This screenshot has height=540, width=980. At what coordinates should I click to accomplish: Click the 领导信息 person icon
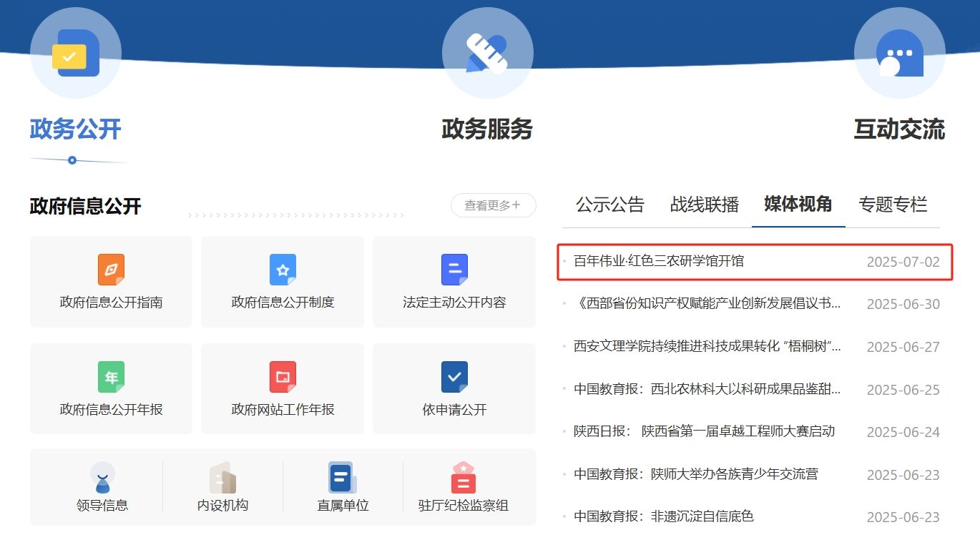(x=102, y=477)
